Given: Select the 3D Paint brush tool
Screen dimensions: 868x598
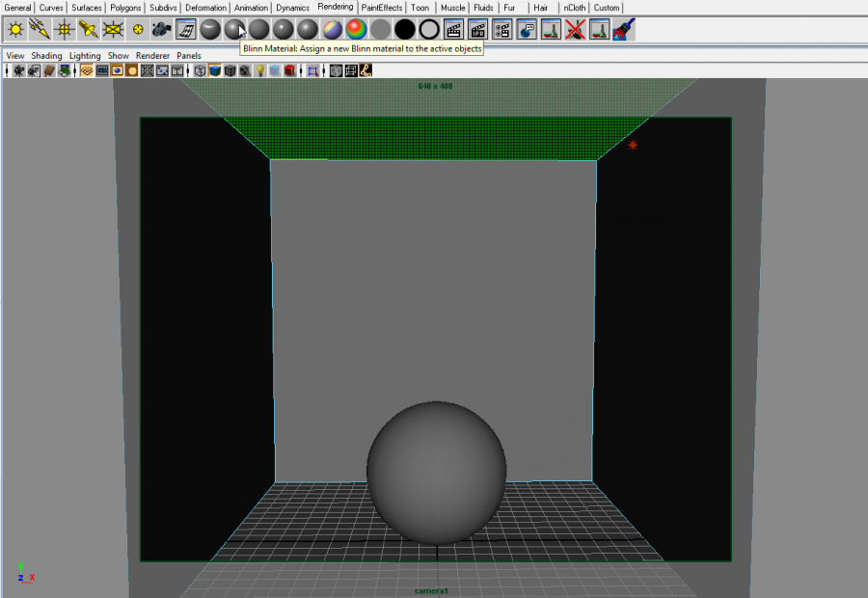Looking at the screenshot, I should pyautogui.click(x=624, y=30).
